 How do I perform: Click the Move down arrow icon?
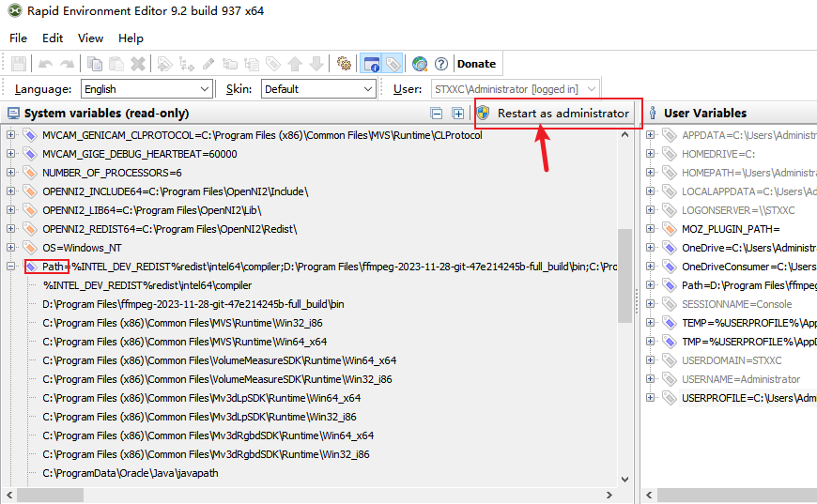pyautogui.click(x=316, y=64)
